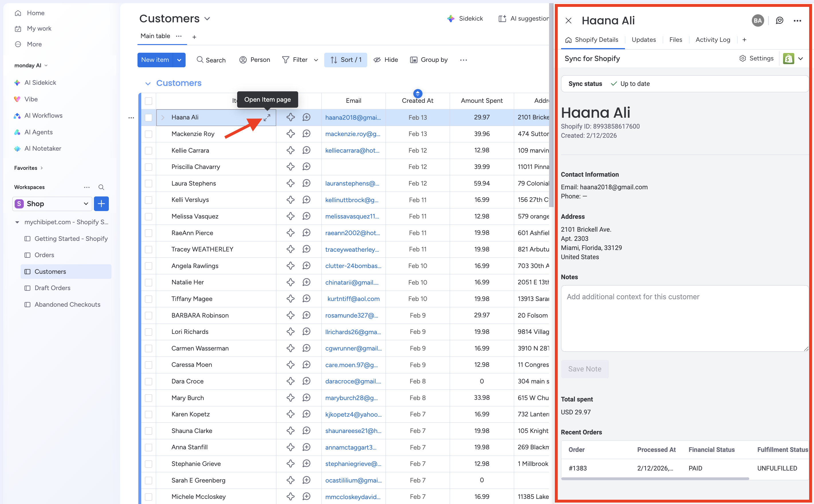Screen dimensions: 814x504
Task: Click the AI sparkle icon in Mackenzie Roy row
Action: click(x=290, y=134)
